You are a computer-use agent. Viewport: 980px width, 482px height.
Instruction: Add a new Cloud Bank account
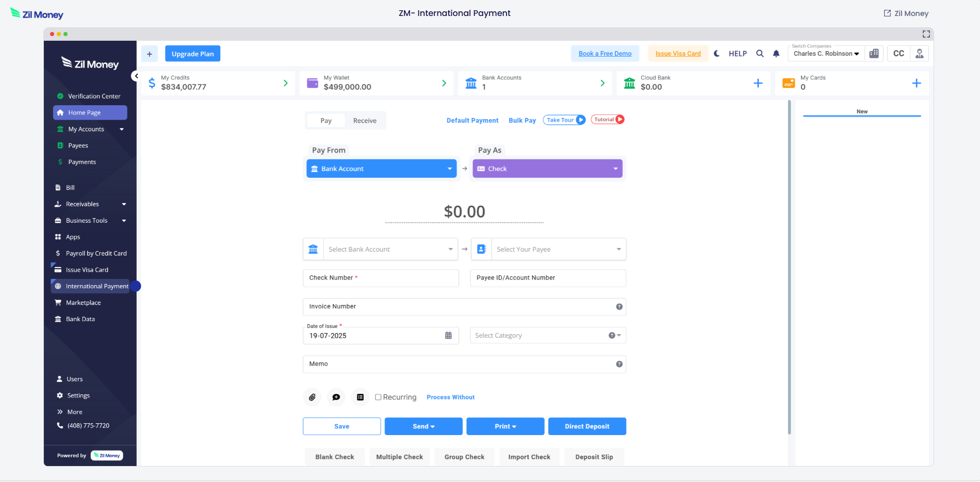[x=758, y=84]
